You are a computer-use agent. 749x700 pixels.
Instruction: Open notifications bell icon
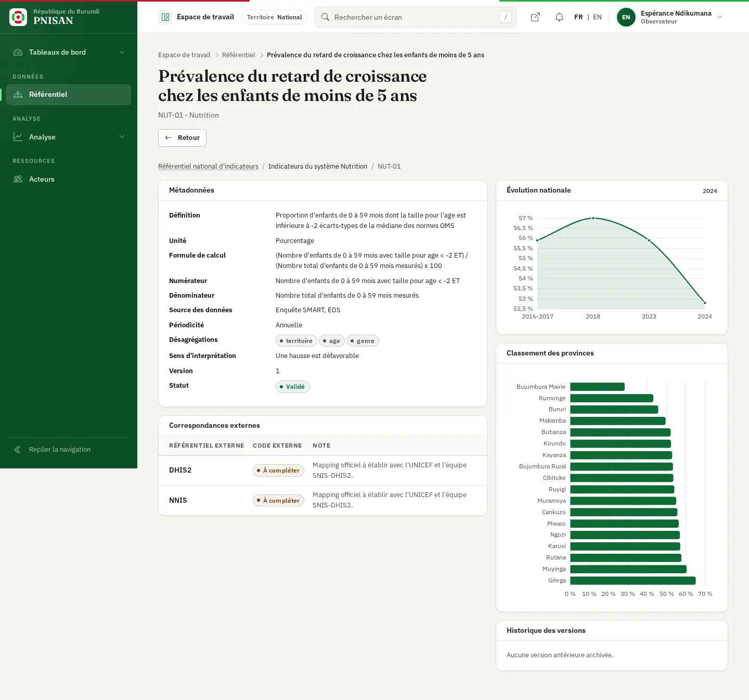point(559,17)
